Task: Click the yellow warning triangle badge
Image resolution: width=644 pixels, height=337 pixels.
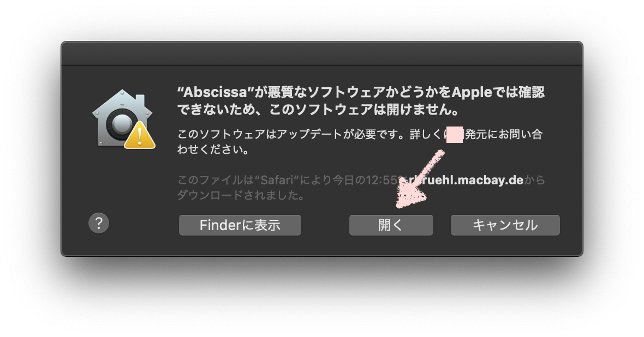Action: 140,135
